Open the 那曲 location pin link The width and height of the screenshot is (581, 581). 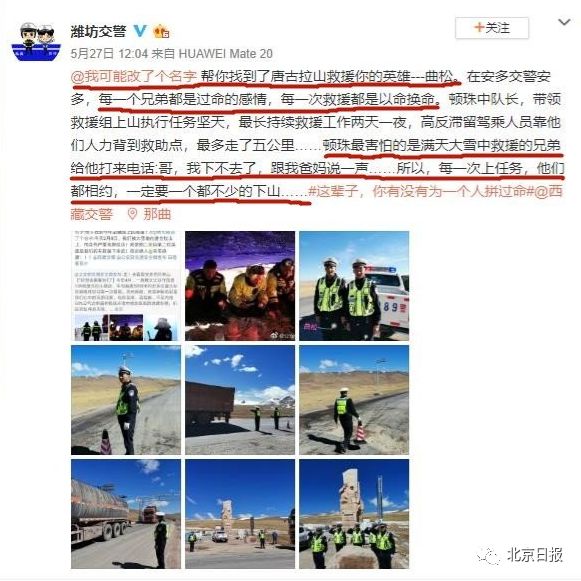click(149, 214)
